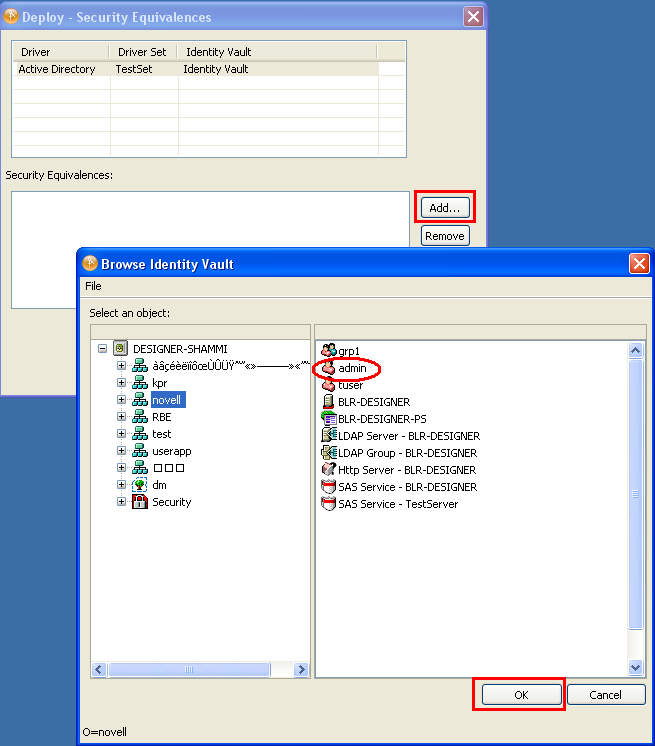Select the RBE tree label
655x746 pixels.
(x=161, y=417)
